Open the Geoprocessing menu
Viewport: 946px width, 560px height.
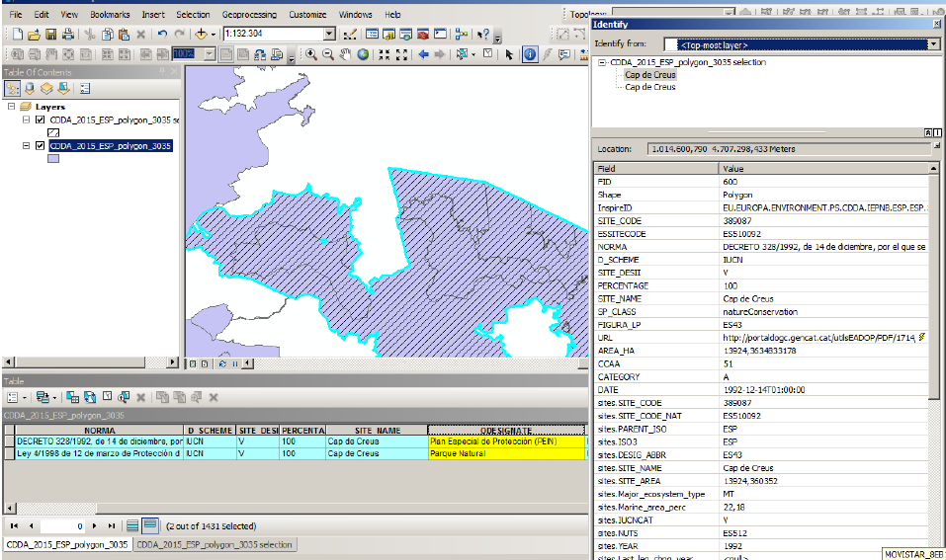[249, 15]
